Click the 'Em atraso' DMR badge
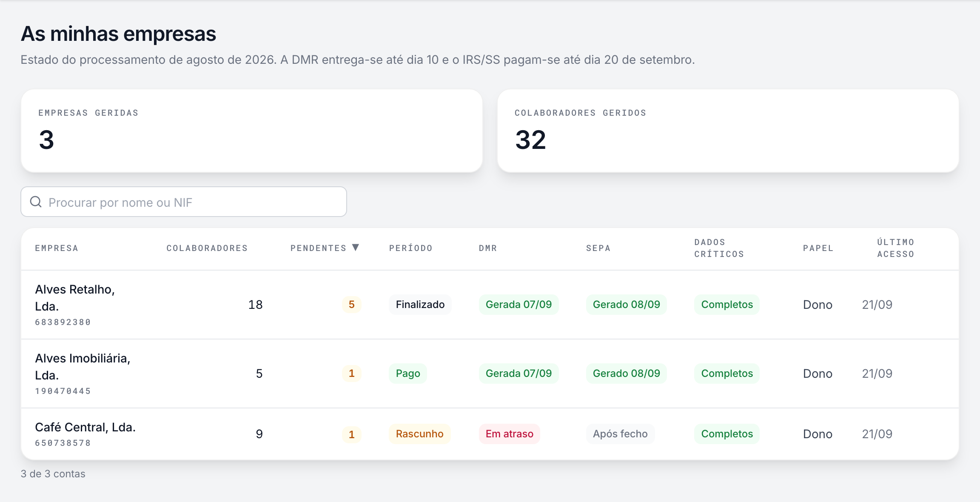Viewport: 980px width, 502px height. point(510,434)
